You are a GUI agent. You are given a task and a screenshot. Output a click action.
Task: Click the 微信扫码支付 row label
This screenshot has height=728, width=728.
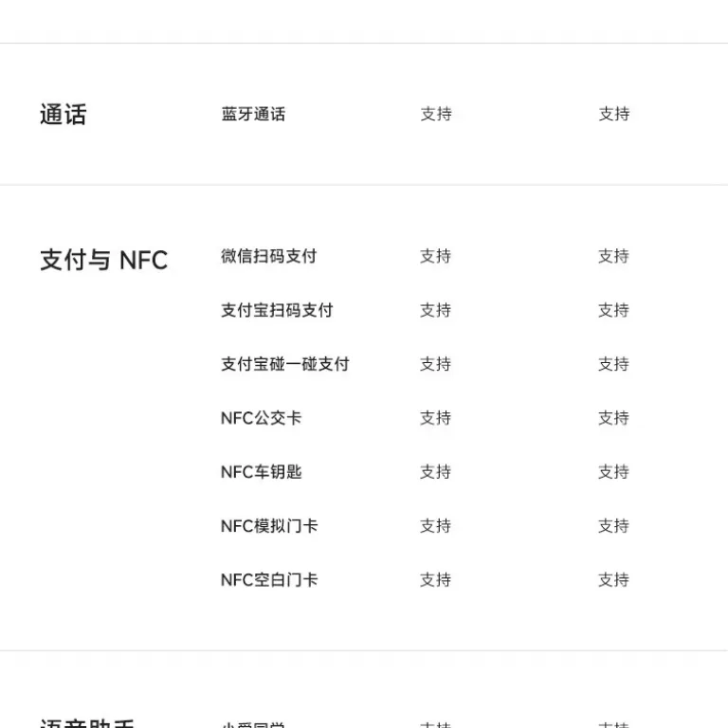[x=269, y=256]
